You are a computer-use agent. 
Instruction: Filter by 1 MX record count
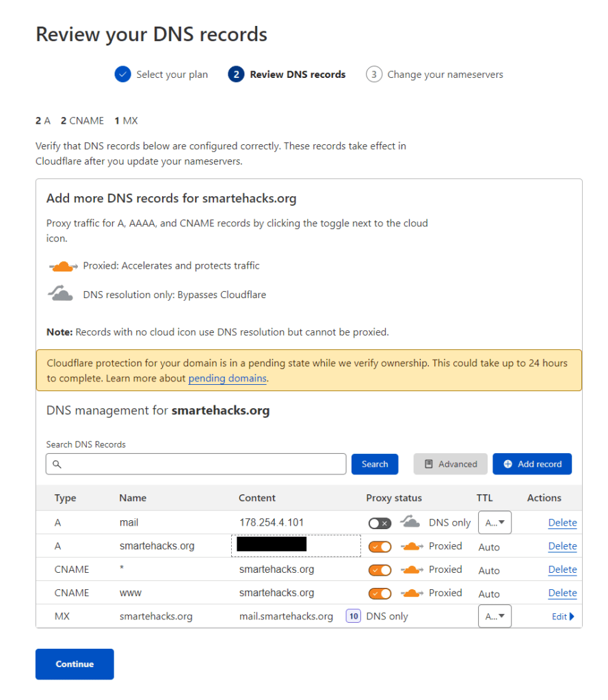(x=126, y=120)
